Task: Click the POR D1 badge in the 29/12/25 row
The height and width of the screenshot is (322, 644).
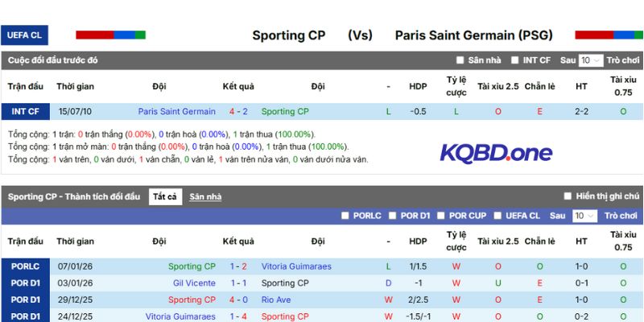Action: click(25, 300)
